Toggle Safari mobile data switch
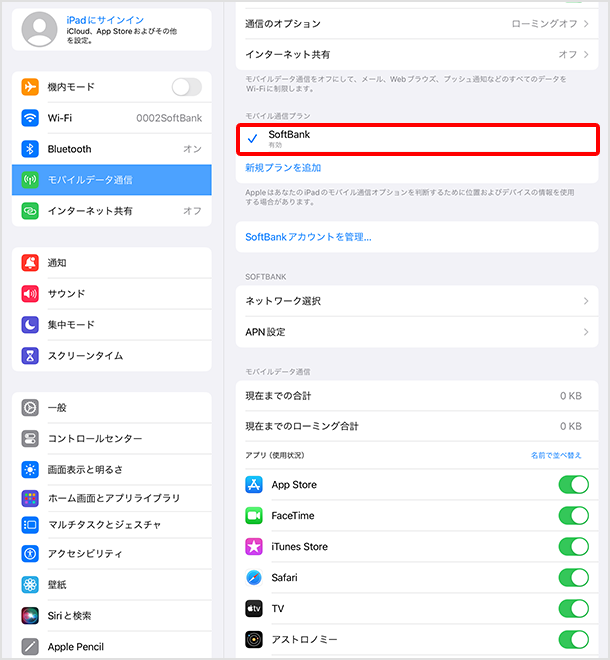The image size is (610, 660). 573,578
